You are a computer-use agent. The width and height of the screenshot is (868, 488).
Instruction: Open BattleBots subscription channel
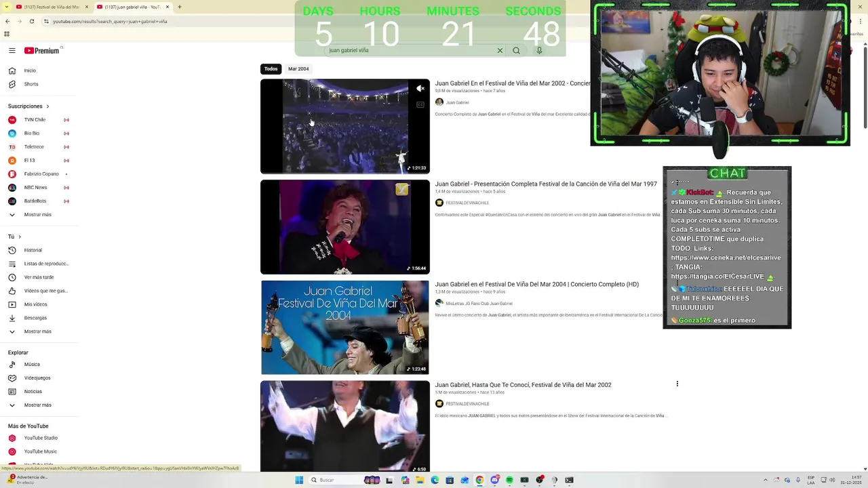[x=35, y=201]
